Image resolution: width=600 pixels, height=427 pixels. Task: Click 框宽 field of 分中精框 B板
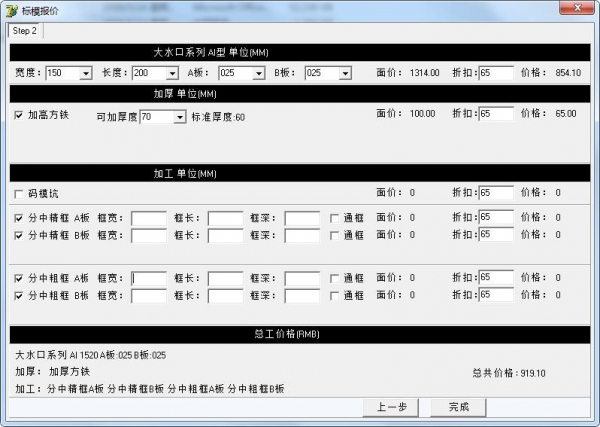tap(149, 235)
